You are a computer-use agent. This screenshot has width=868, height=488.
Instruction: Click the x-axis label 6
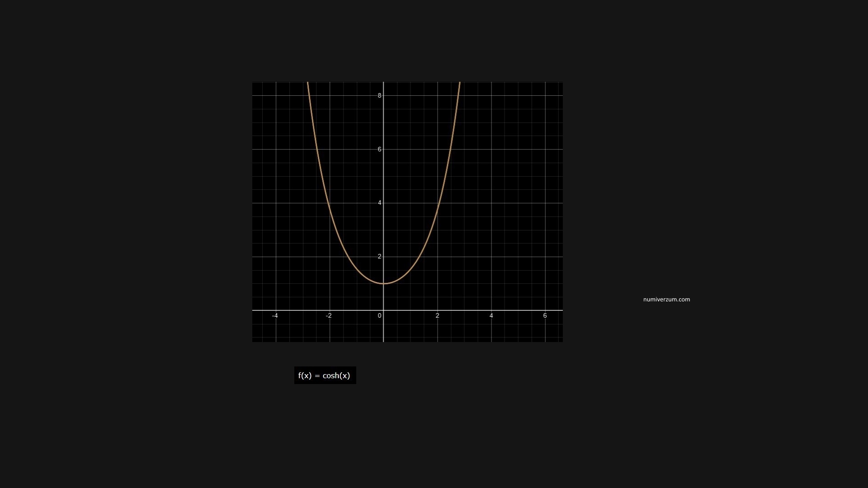pyautogui.click(x=545, y=315)
